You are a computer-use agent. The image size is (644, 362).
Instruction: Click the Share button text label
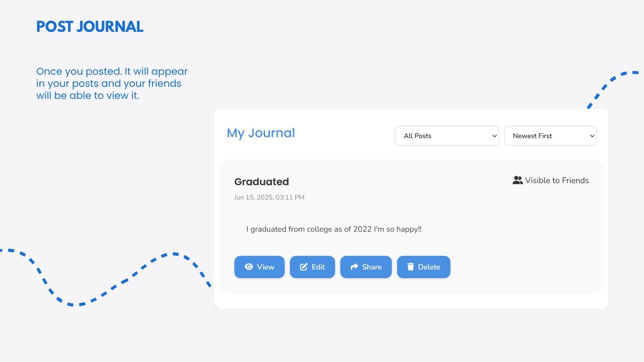pos(372,267)
